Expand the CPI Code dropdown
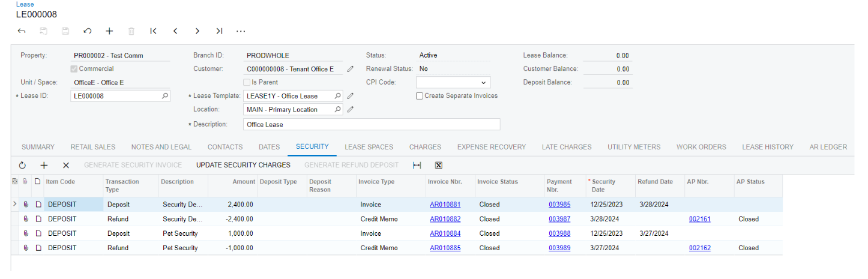 pyautogui.click(x=483, y=83)
